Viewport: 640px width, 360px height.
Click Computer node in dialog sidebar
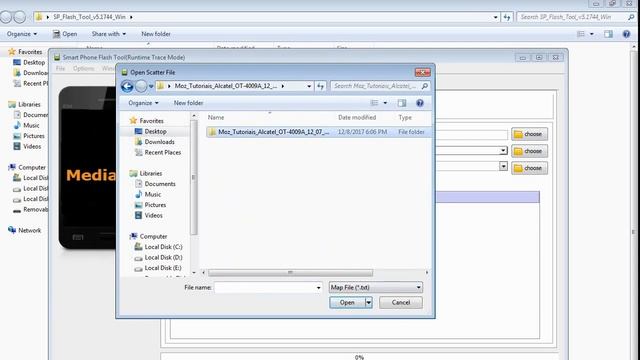pos(153,236)
